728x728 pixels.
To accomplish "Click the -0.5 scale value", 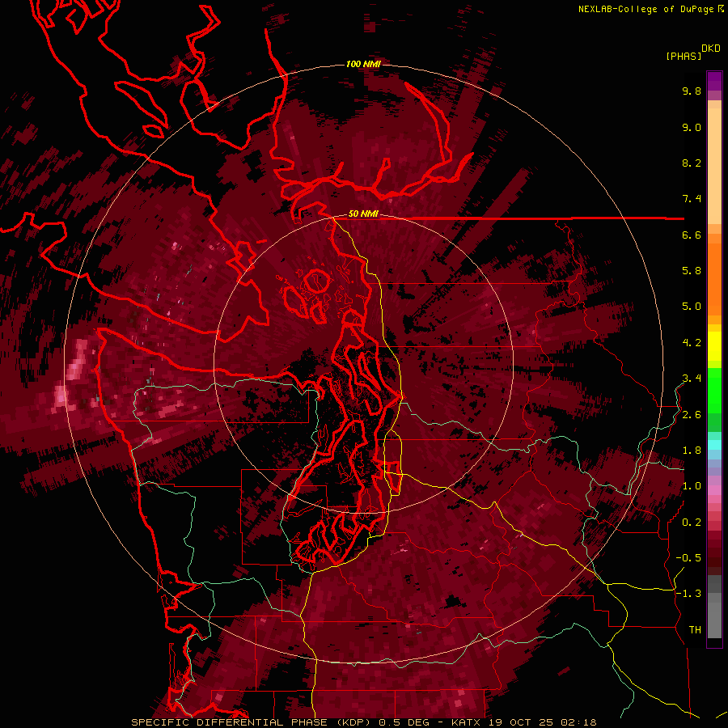I will click(688, 558).
